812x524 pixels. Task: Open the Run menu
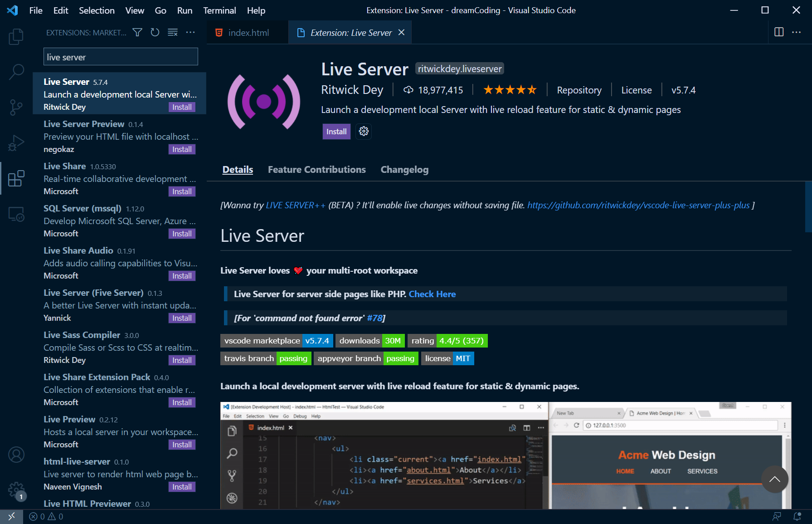point(185,10)
